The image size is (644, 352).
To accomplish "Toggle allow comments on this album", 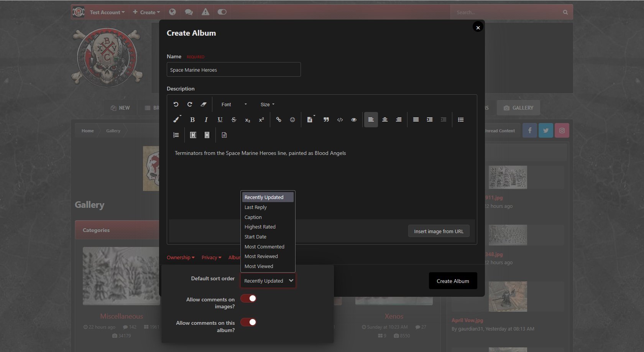I will tap(248, 322).
